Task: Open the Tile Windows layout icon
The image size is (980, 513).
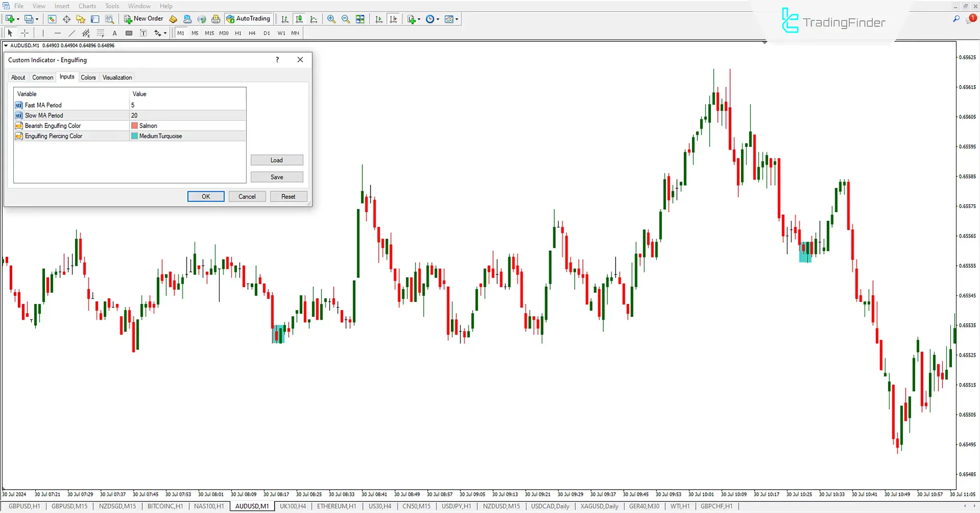Action: (360, 19)
